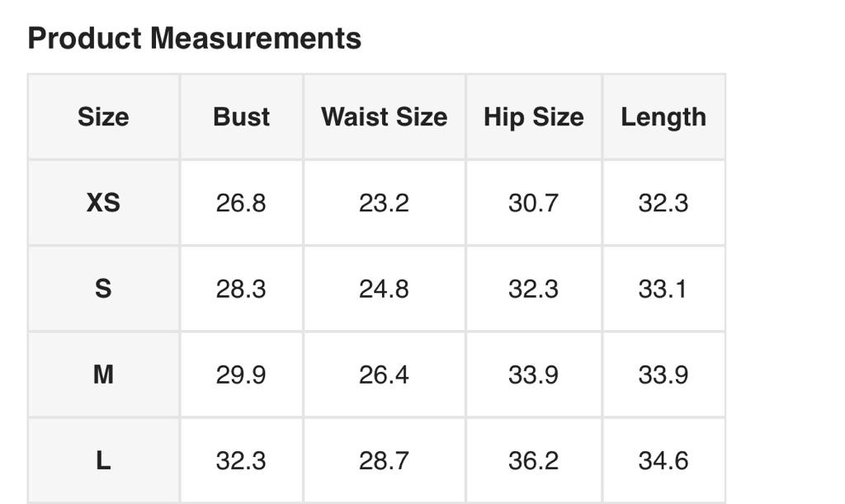Viewport: 845px width, 504px height.
Task: Click the XS size row label
Action: [x=103, y=203]
